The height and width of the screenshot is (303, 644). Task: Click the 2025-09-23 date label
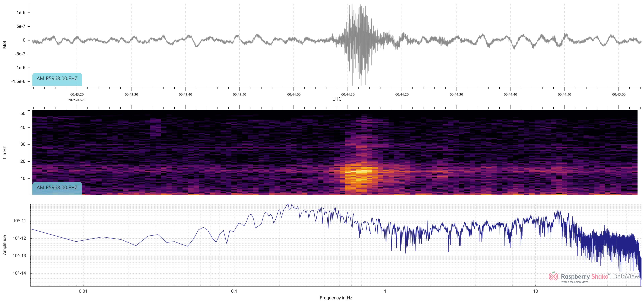[77, 100]
